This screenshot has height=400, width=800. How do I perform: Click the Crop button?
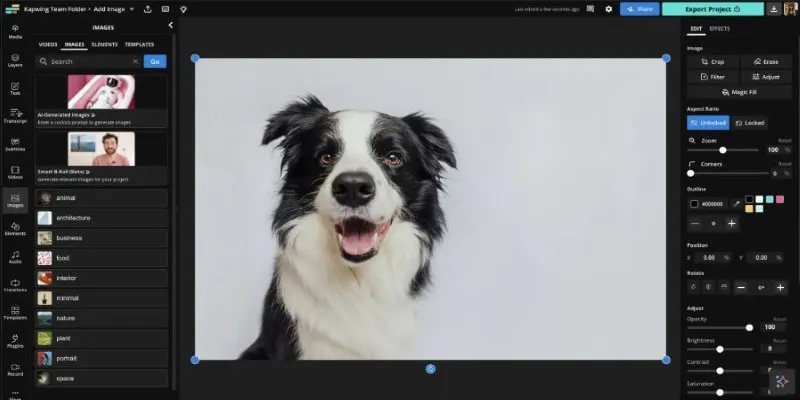713,62
